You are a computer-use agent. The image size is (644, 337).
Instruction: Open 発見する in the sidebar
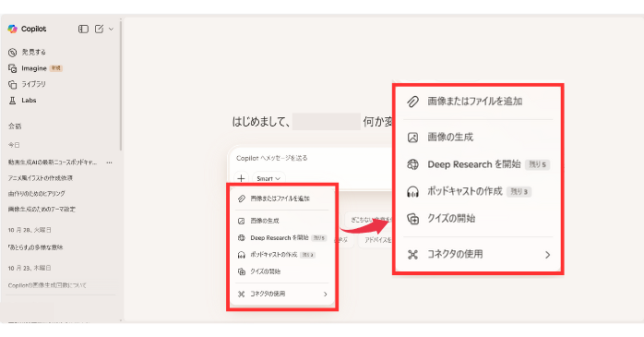pos(27,53)
